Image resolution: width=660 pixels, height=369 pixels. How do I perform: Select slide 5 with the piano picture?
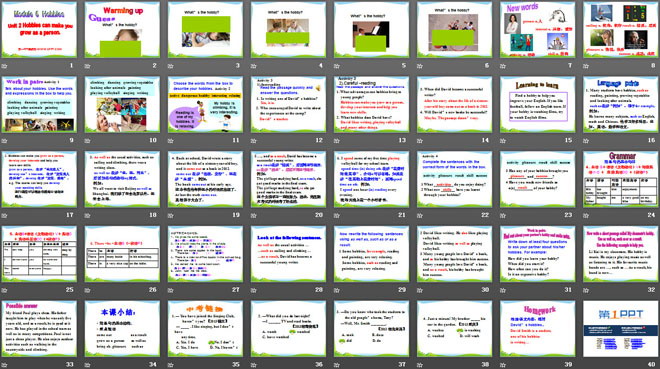coord(371,29)
